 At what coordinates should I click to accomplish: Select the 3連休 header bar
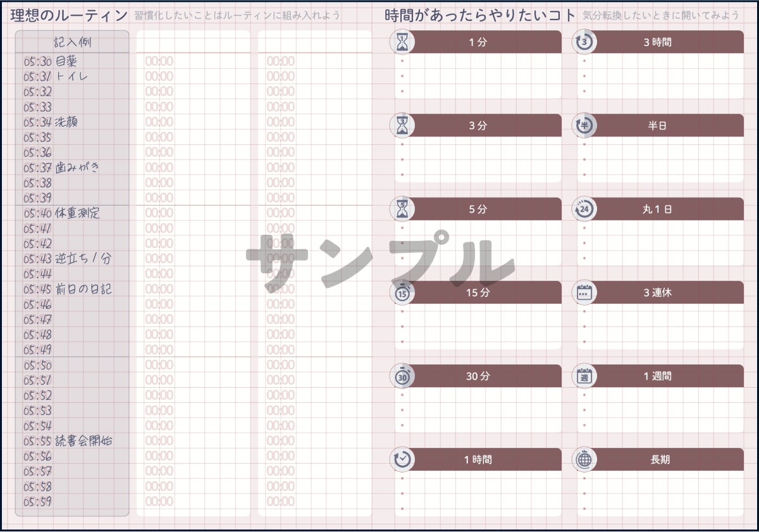tap(660, 293)
